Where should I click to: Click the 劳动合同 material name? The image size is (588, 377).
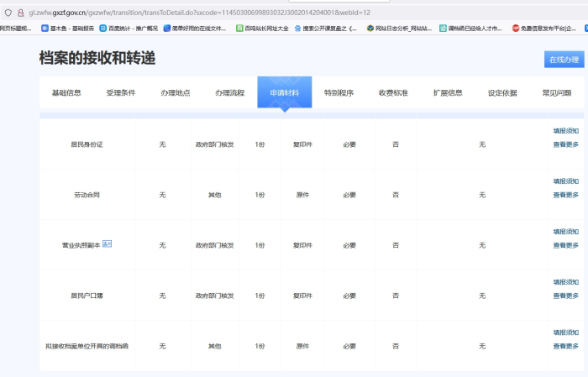click(x=87, y=195)
